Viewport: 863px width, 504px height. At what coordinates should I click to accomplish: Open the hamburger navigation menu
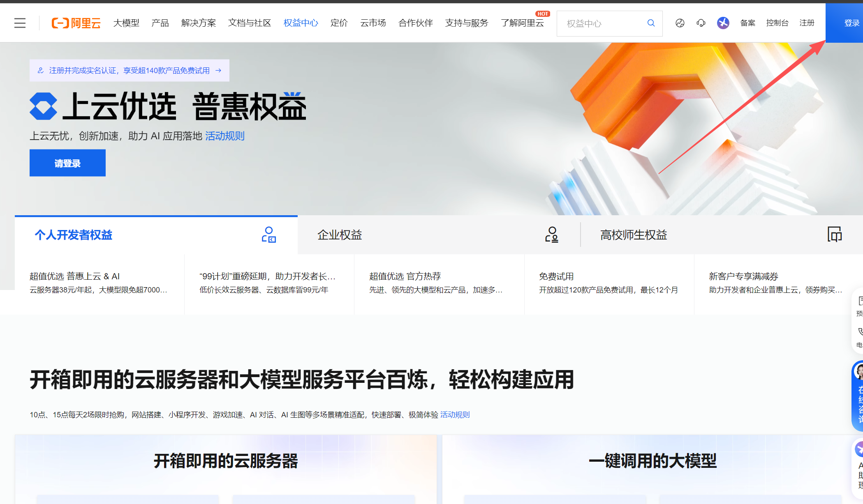[x=20, y=23]
